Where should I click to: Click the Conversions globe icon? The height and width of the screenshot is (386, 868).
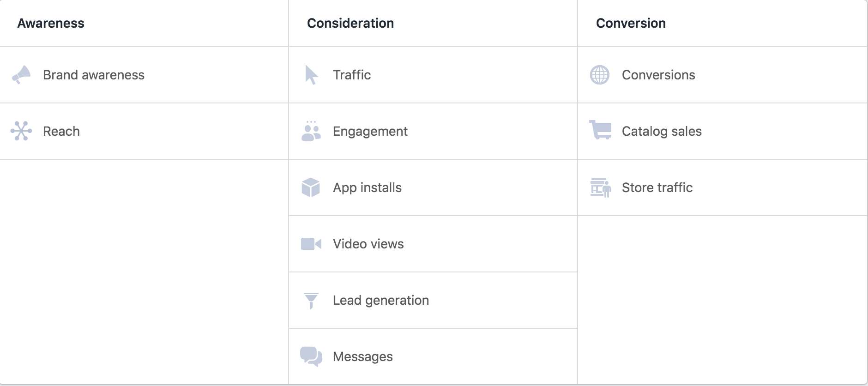click(x=600, y=75)
